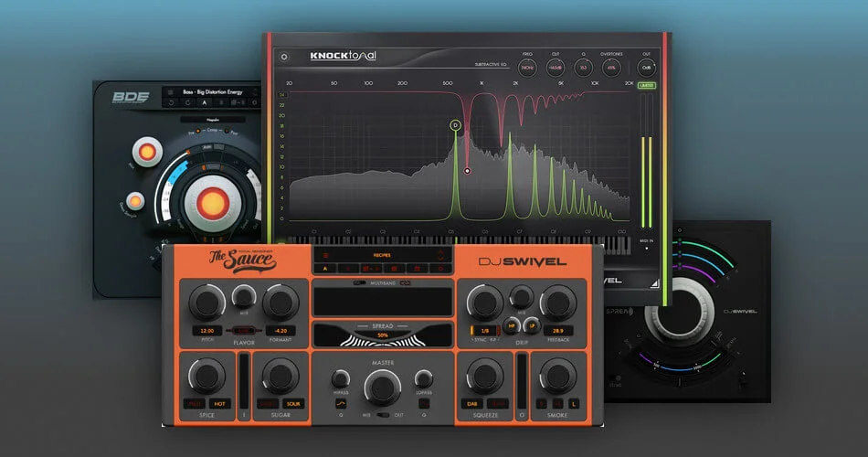This screenshot has width=868, height=457.
Task: Click the Drip sync value 1/8
Action: 485,331
